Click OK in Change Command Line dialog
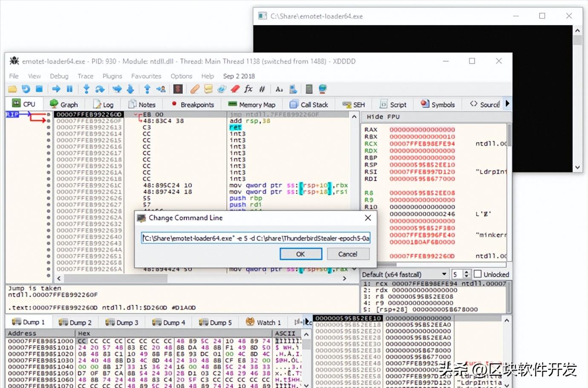The image size is (588, 388). click(x=300, y=254)
